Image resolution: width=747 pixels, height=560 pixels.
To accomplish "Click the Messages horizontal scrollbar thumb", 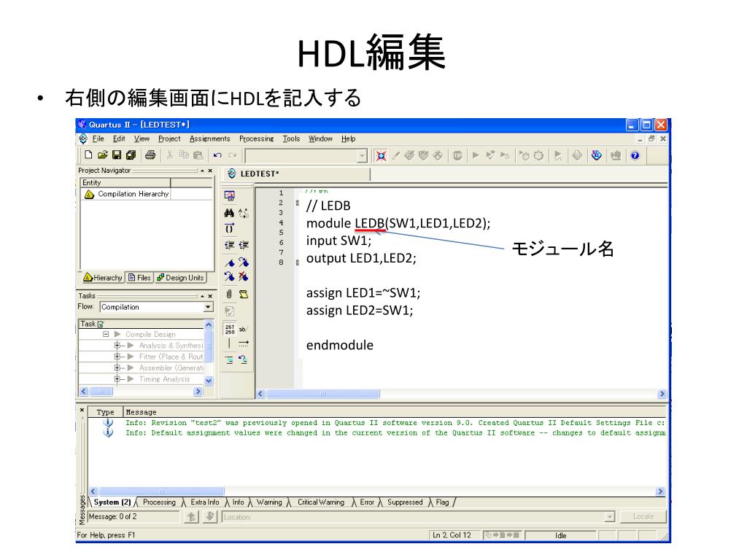I will pyautogui.click(x=161, y=491).
